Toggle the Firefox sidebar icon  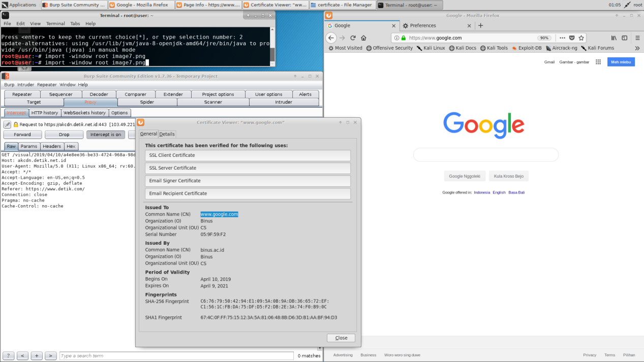[x=625, y=38]
